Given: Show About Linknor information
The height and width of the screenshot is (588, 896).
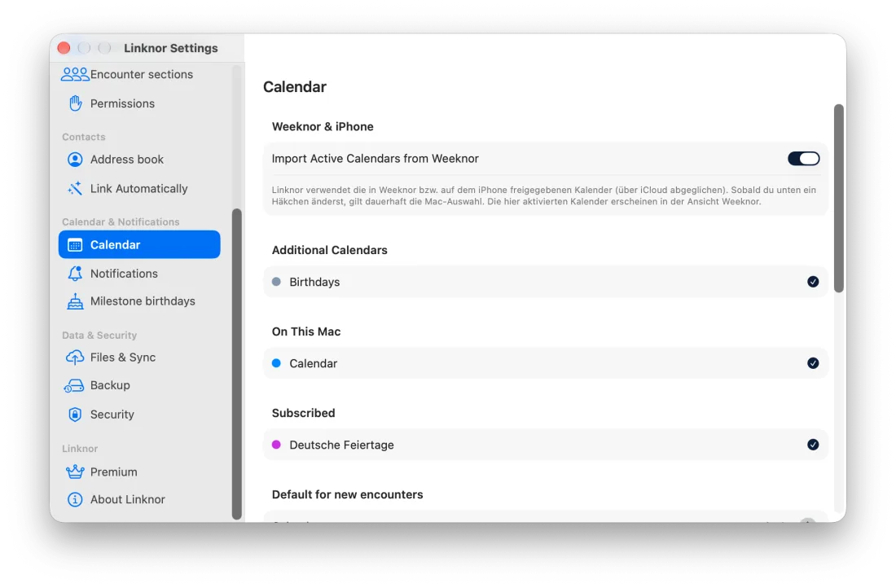Looking at the screenshot, I should (x=139, y=499).
